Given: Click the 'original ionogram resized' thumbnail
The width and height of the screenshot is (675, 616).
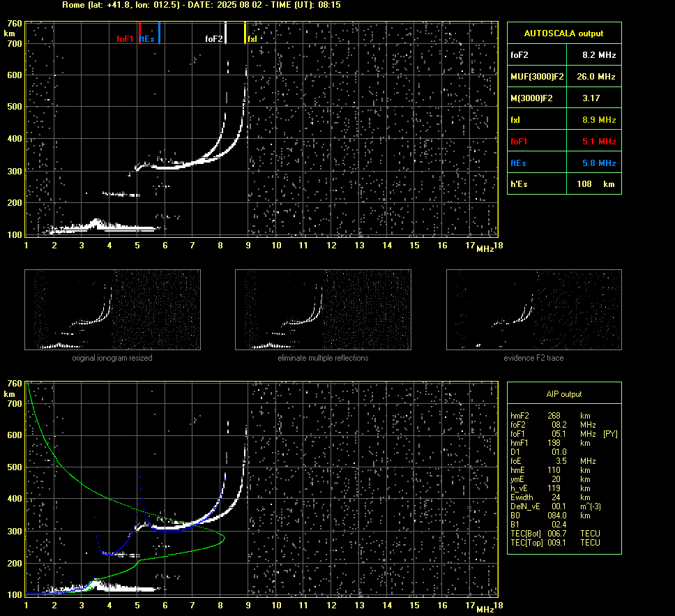Looking at the screenshot, I should 112,310.
